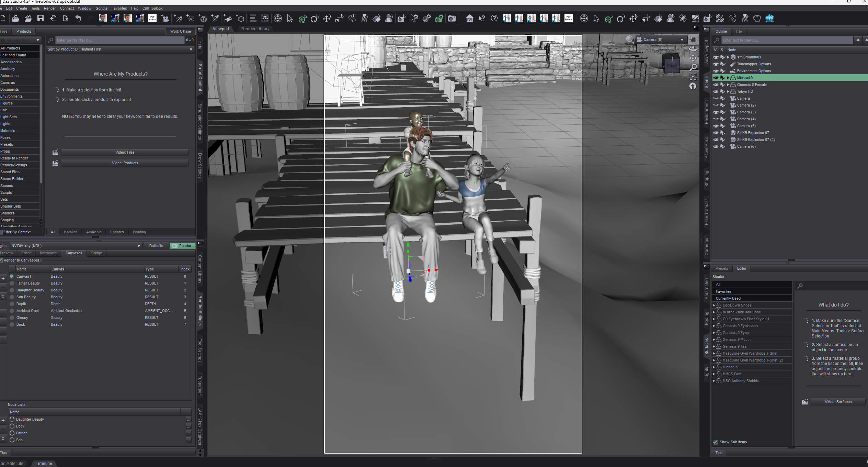The image size is (868, 467).
Task: Toggle the Show Sub Items checkbox
Action: click(x=716, y=442)
